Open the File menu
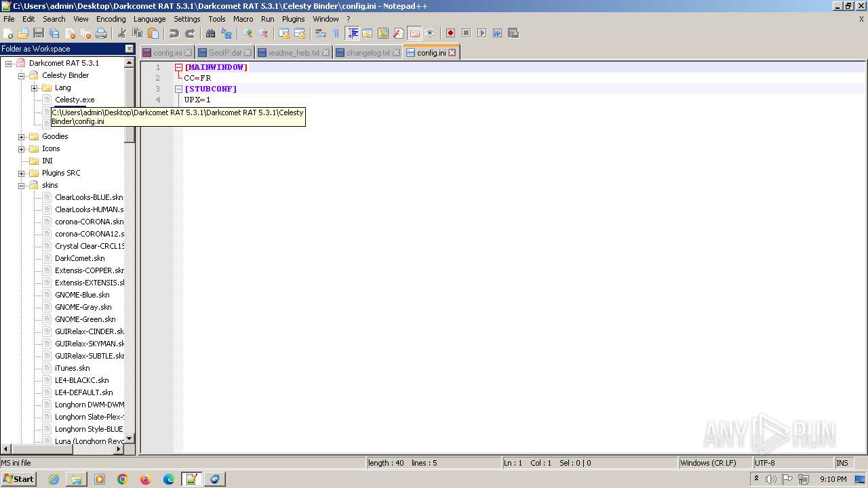868x488 pixels. (x=9, y=19)
